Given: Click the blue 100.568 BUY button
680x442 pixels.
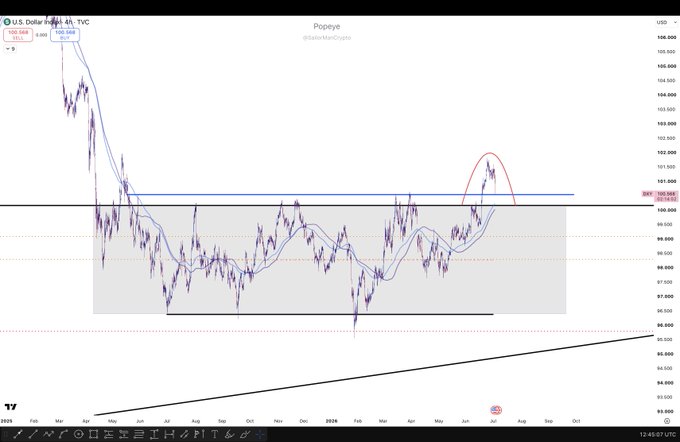Looking at the screenshot, I should click(x=65, y=35).
